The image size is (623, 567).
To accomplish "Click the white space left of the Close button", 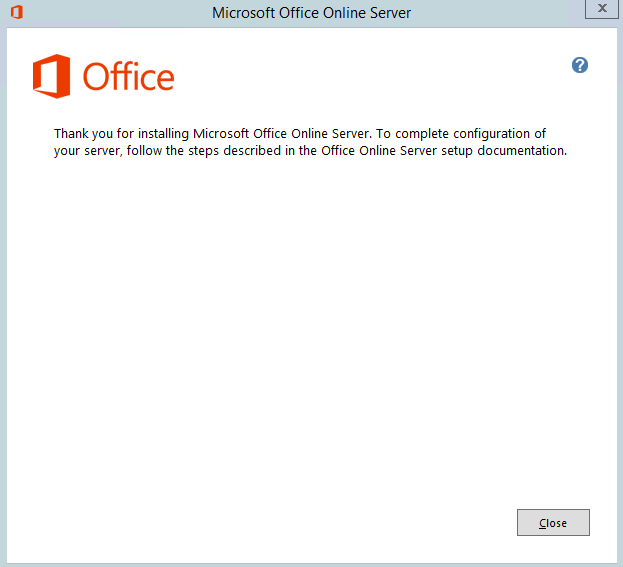I will [400, 523].
